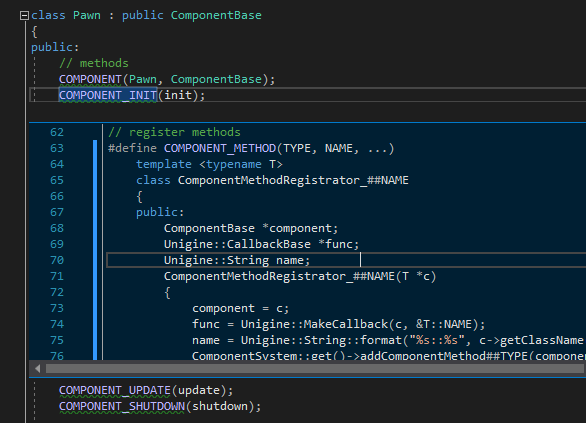Click 'template <typename T>' on line 64
The width and height of the screenshot is (586, 423).
click(x=209, y=164)
